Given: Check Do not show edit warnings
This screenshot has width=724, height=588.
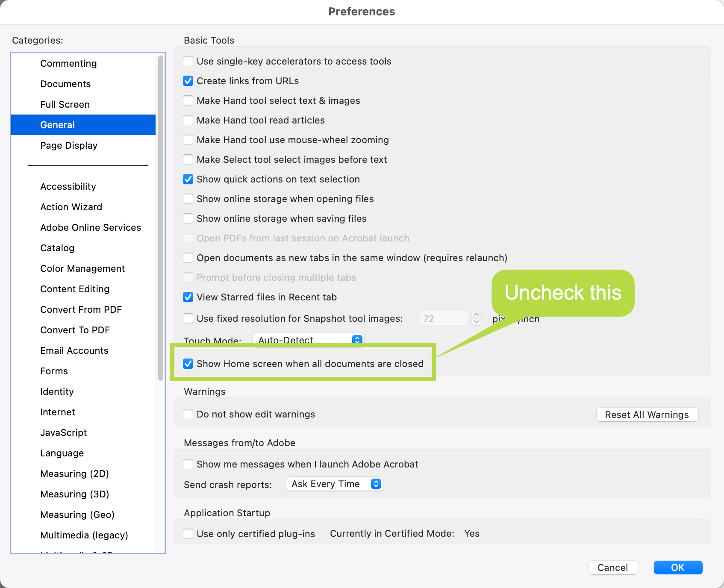Looking at the screenshot, I should (188, 414).
